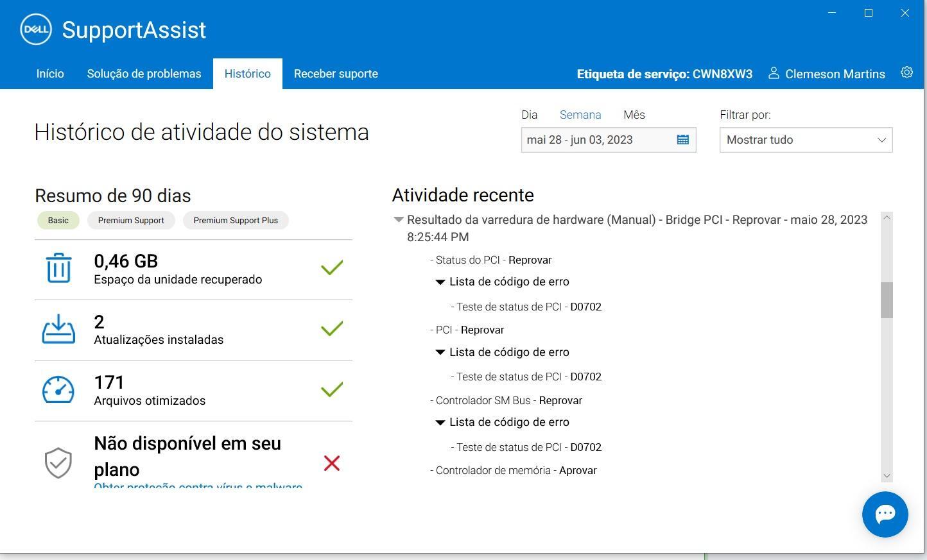This screenshot has width=927, height=560.
Task: Select the Premium Support chip
Action: point(131,220)
